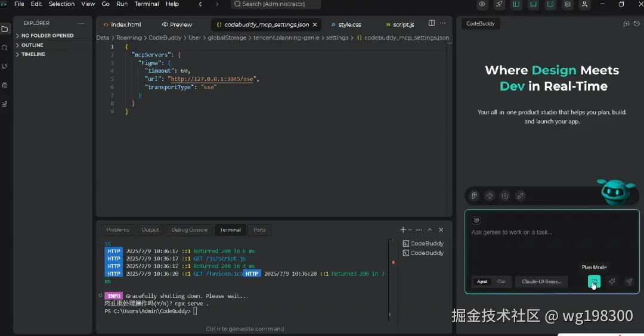644x336 pixels.
Task: Go back with navigation arrow
Action: click(200, 4)
